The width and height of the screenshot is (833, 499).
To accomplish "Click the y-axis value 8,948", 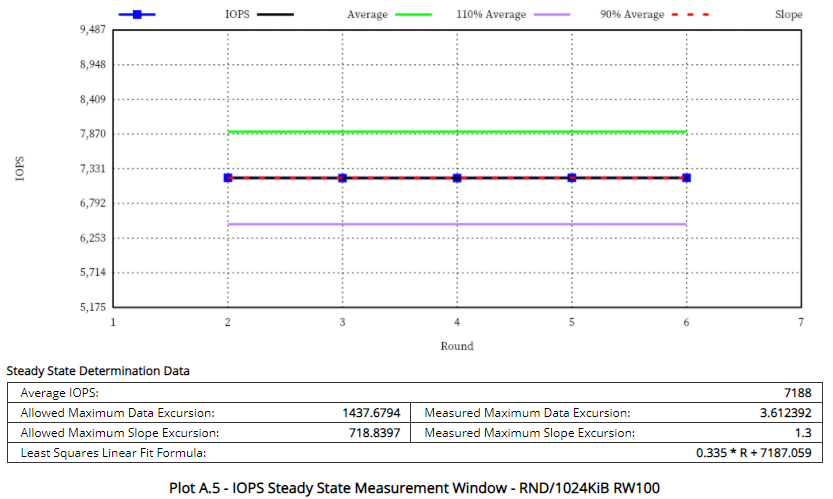I will tap(93, 64).
